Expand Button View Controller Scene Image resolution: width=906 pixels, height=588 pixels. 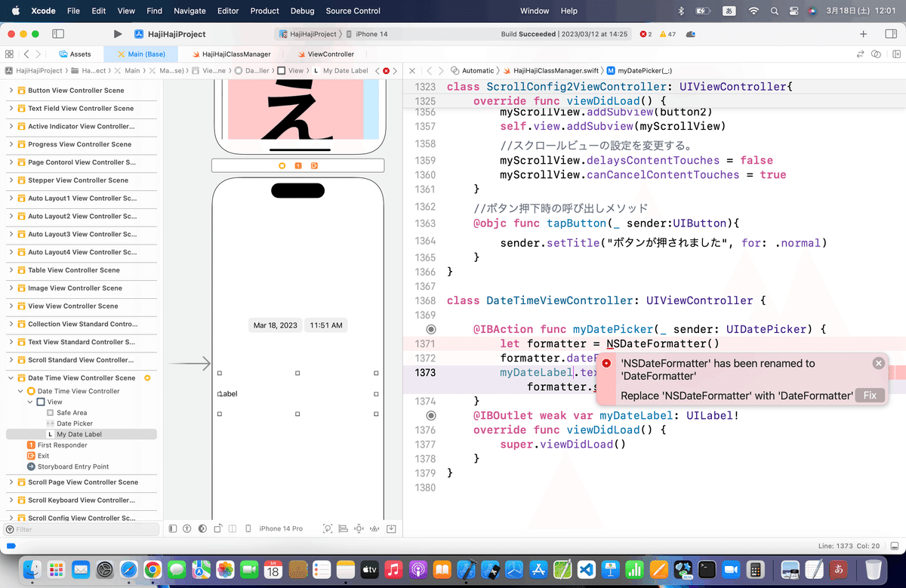[11, 91]
